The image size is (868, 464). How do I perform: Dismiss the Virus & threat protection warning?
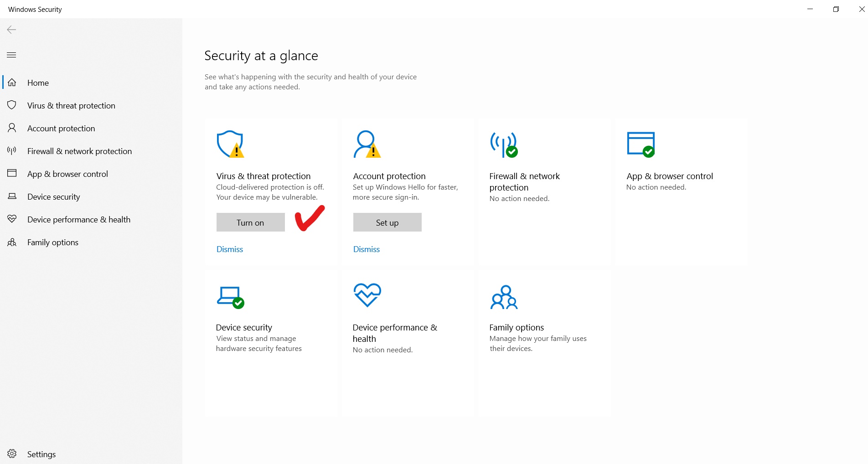pyautogui.click(x=230, y=249)
